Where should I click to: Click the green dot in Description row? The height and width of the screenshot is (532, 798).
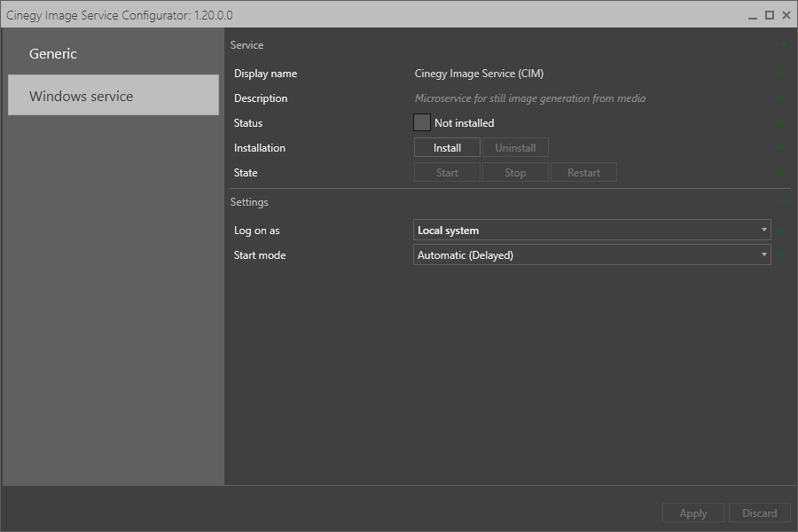[780, 98]
